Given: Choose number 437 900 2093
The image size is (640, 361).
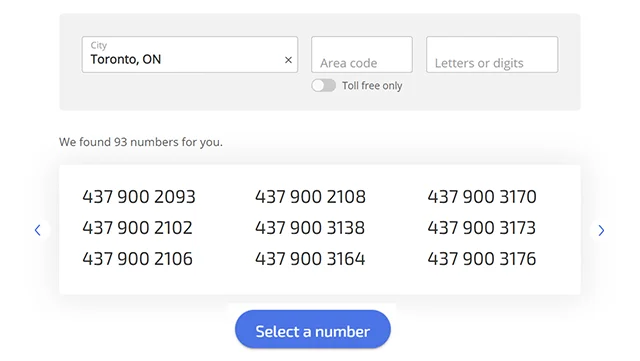Looking at the screenshot, I should (x=139, y=196).
